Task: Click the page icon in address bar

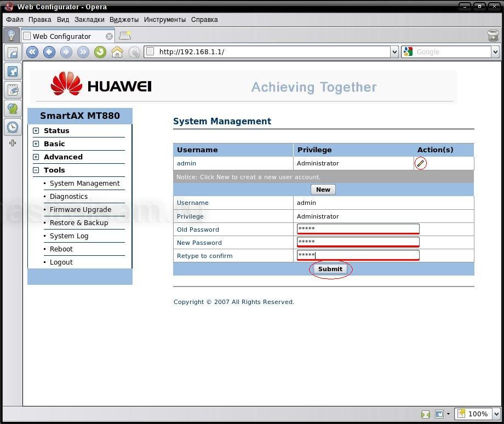Action: click(x=150, y=51)
